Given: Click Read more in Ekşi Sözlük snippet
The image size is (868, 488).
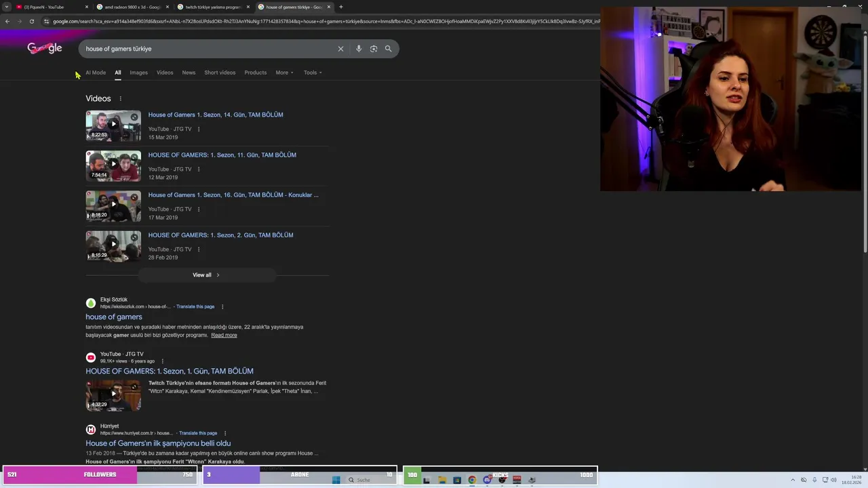Looking at the screenshot, I should [x=224, y=335].
